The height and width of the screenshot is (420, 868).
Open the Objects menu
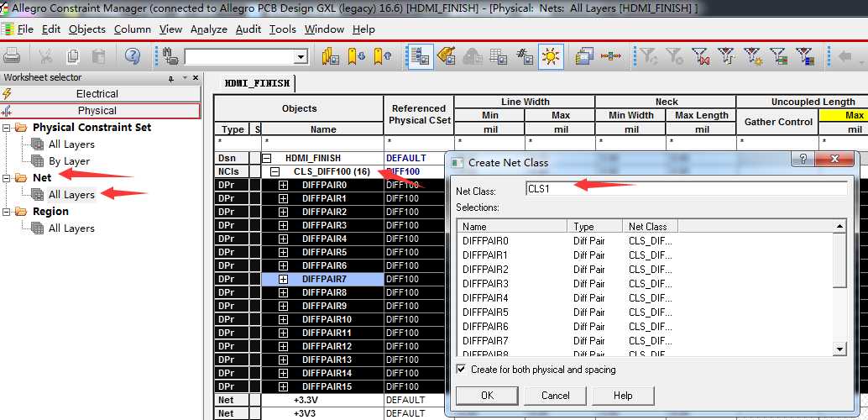click(87, 29)
